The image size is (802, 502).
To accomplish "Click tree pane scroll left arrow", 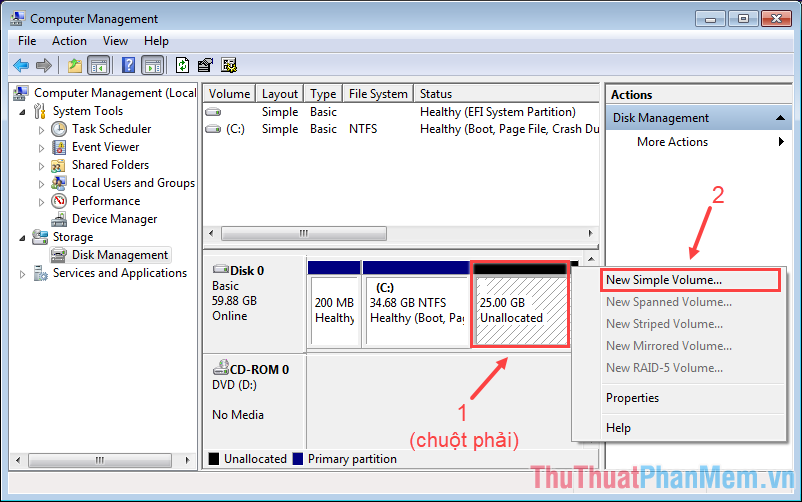I will point(18,460).
